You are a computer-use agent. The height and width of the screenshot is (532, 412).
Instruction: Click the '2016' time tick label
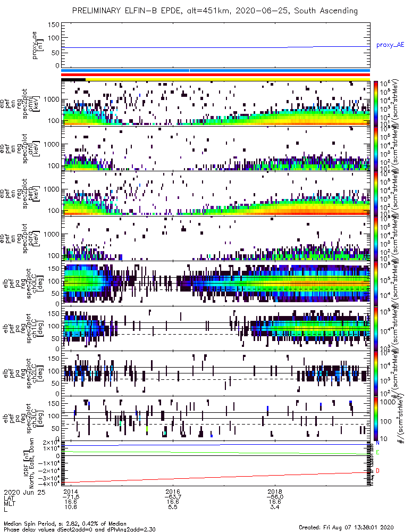pos(173,492)
